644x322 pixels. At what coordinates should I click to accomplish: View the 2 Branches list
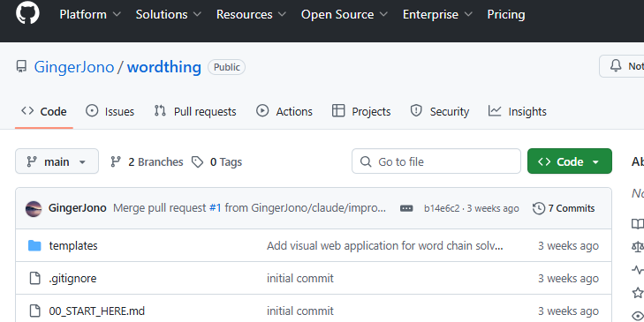coord(147,162)
